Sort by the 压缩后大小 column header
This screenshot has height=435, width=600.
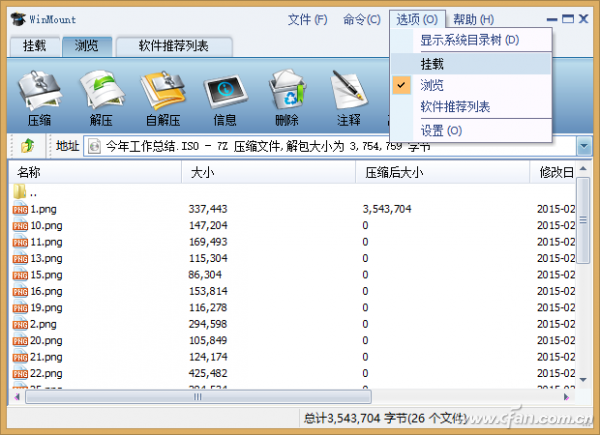443,172
